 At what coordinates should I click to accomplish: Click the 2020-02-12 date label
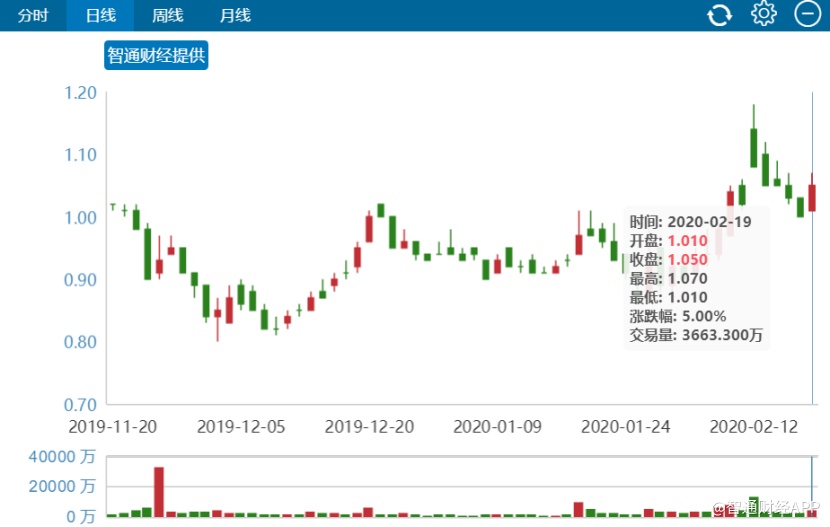coord(754,426)
